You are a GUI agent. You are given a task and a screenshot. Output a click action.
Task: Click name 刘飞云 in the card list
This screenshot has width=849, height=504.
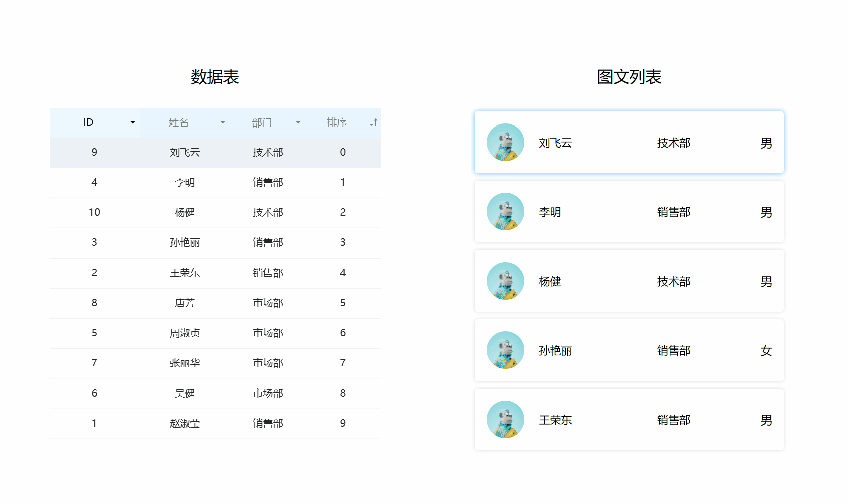pyautogui.click(x=555, y=143)
